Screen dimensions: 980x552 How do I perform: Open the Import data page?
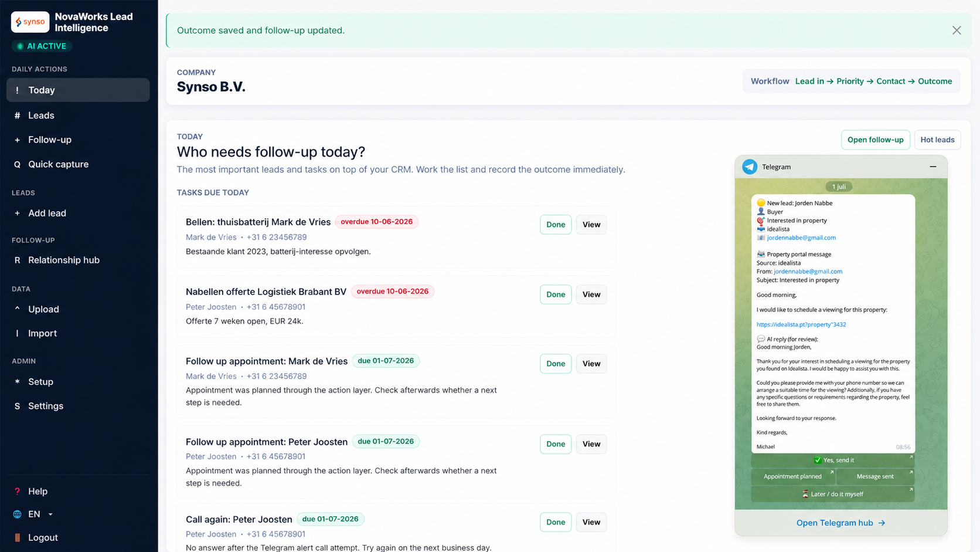(x=78, y=333)
